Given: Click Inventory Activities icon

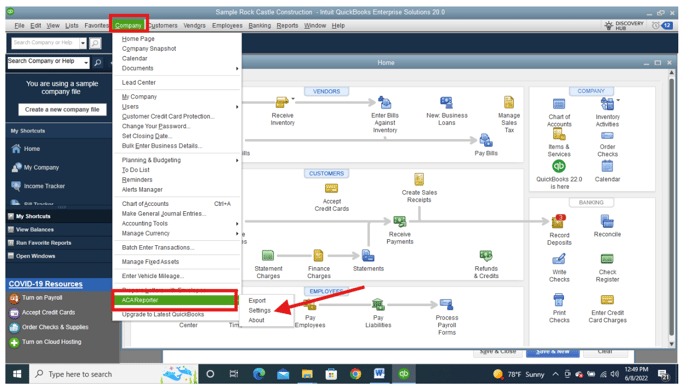Looking at the screenshot, I should [x=607, y=104].
